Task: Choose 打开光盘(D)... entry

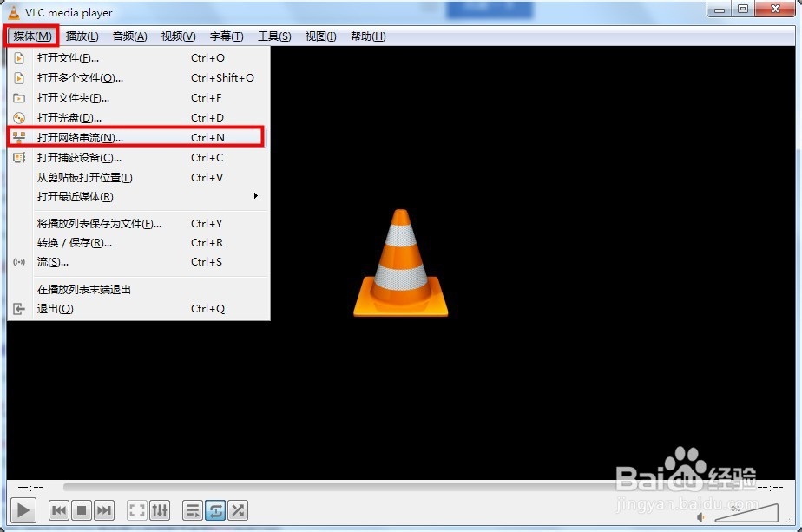Action: 138,118
